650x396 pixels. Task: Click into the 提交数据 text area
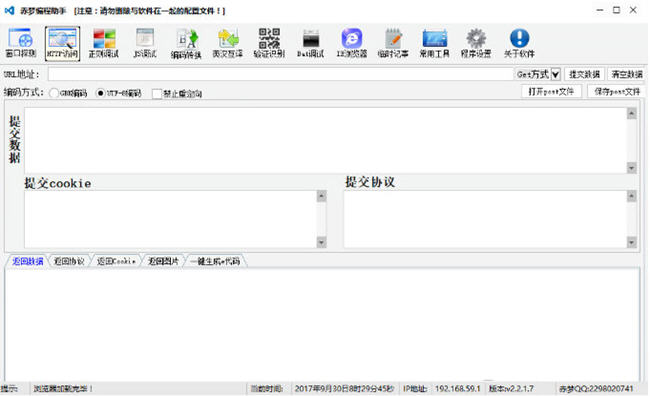[x=325, y=140]
